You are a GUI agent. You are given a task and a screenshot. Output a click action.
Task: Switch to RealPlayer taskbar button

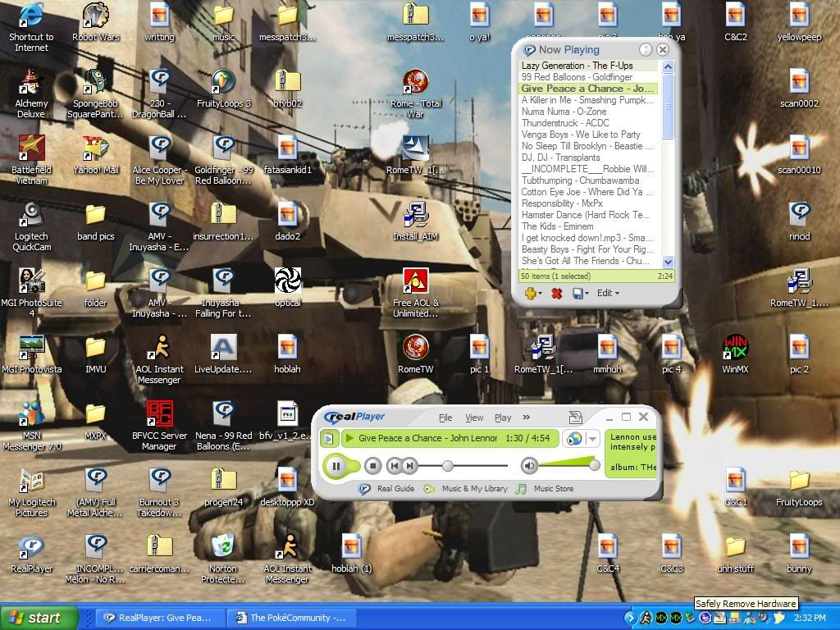(x=158, y=618)
